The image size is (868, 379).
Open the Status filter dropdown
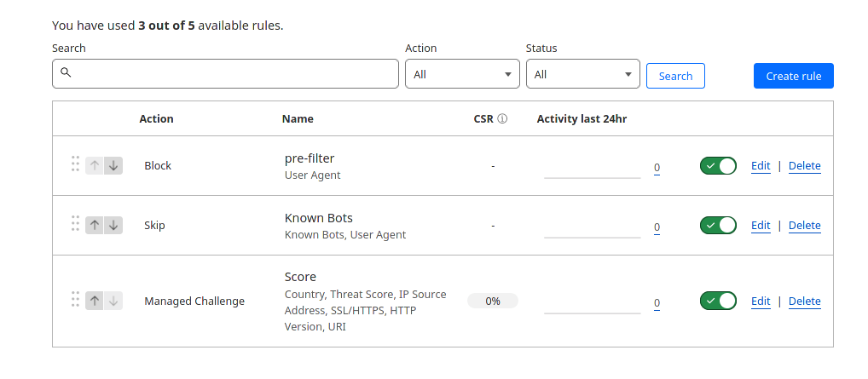[583, 74]
